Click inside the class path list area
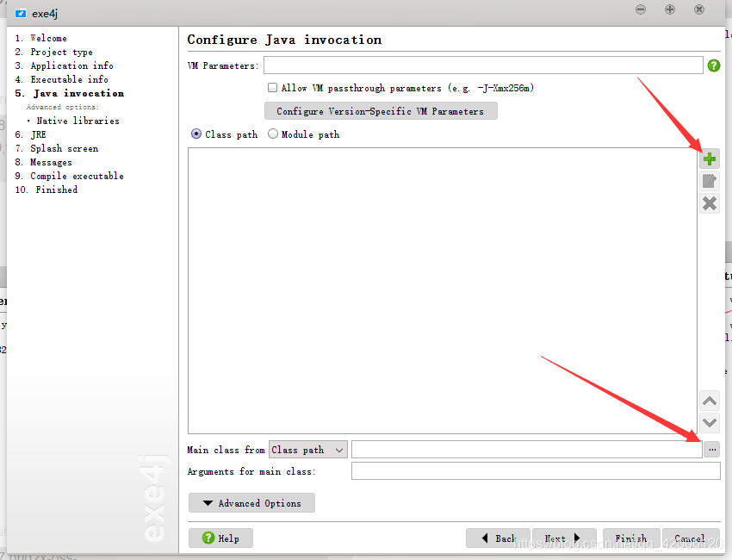Screen dimensions: 732x560 [x=443, y=291]
